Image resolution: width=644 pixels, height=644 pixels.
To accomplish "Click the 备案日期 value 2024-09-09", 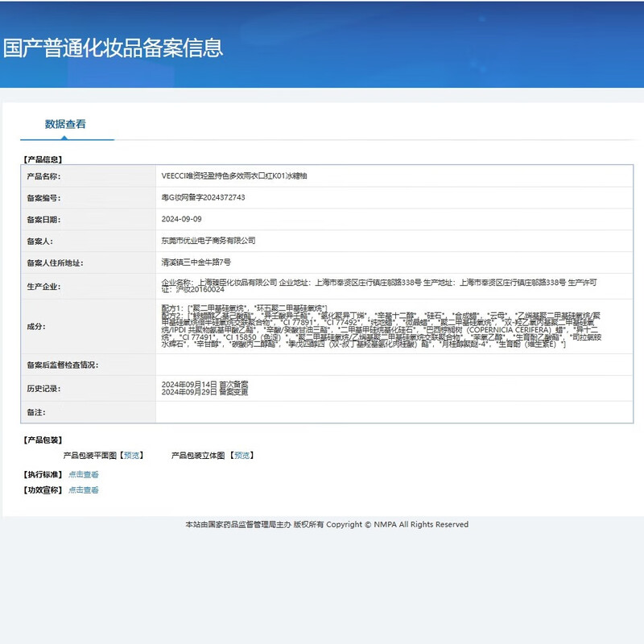I will pyautogui.click(x=181, y=219).
